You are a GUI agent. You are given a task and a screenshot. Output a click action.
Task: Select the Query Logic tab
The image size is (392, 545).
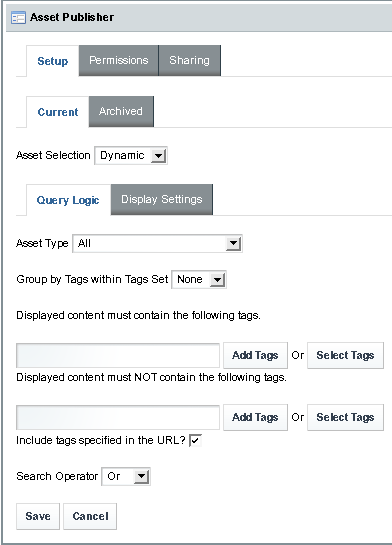pos(68,200)
